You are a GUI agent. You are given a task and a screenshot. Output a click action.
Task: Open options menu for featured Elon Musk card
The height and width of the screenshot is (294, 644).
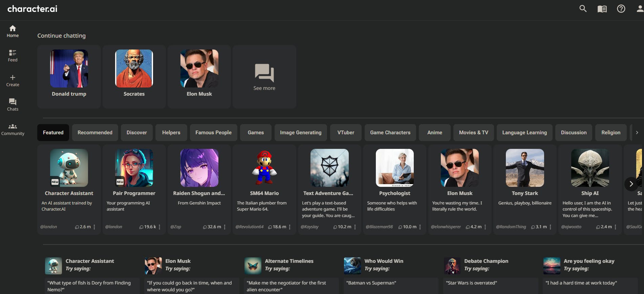coord(485,227)
